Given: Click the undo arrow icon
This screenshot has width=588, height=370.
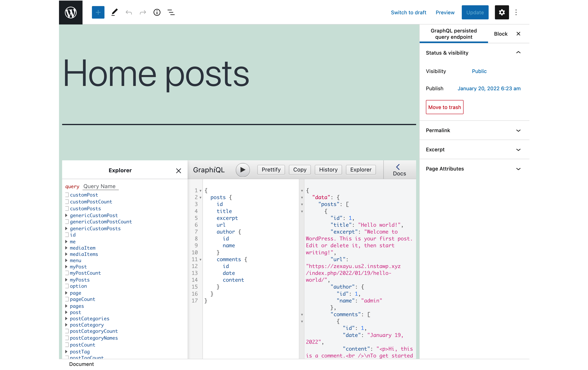Looking at the screenshot, I should pos(129,12).
